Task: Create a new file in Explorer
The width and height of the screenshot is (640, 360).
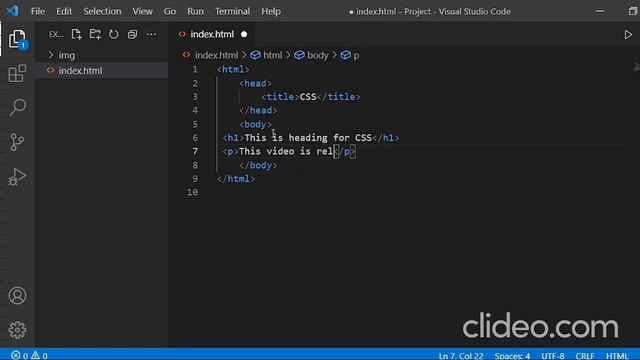Action: [76, 34]
